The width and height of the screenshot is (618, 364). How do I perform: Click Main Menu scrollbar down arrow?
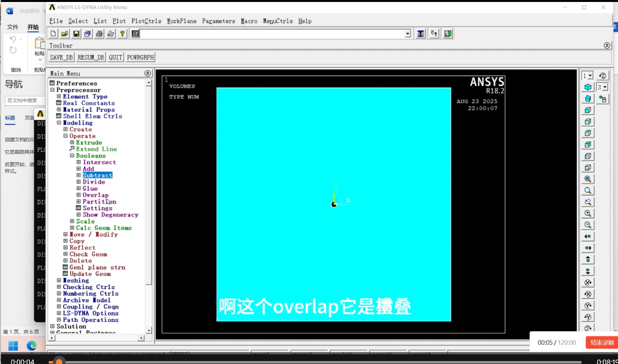point(149,331)
